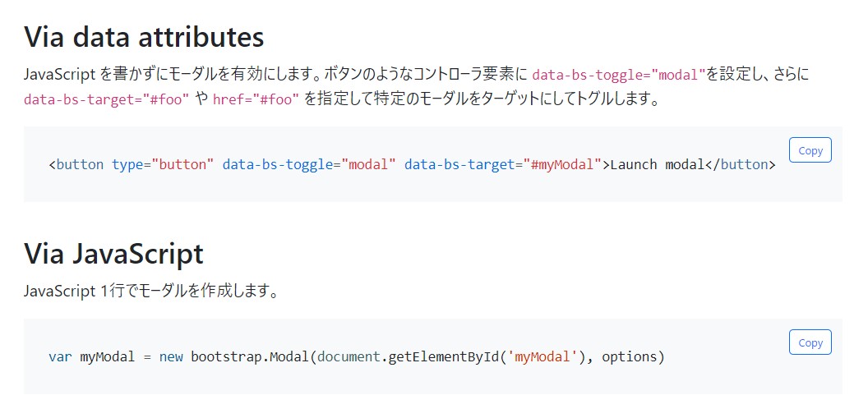Click the "var" keyword in JavaScript snippet

pyautogui.click(x=60, y=356)
